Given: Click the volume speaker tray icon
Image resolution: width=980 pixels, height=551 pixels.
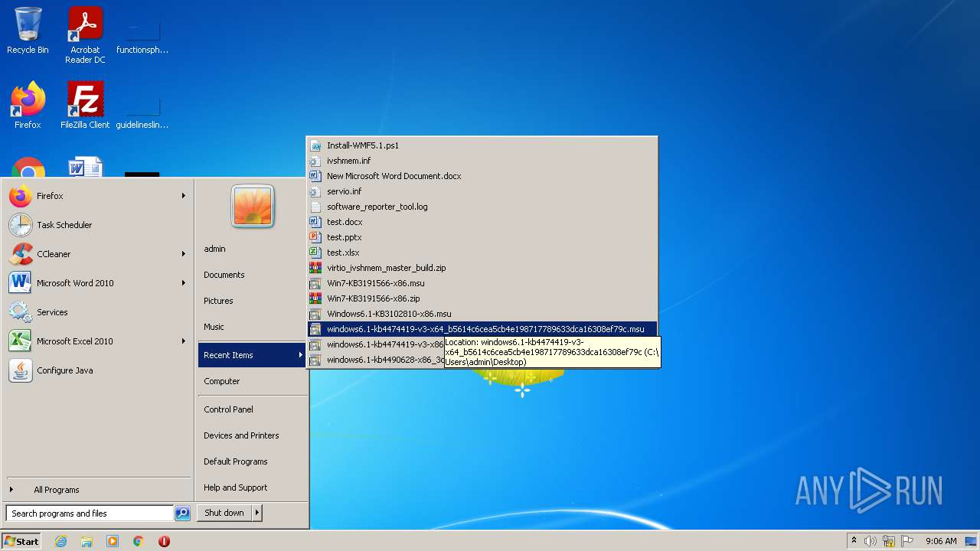Looking at the screenshot, I should [x=871, y=541].
